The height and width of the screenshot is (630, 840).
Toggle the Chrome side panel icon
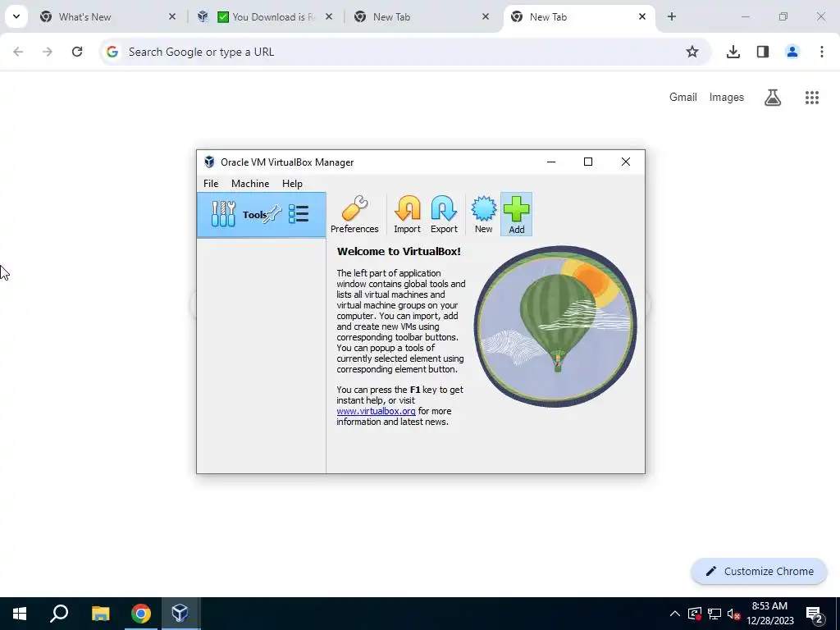point(763,52)
